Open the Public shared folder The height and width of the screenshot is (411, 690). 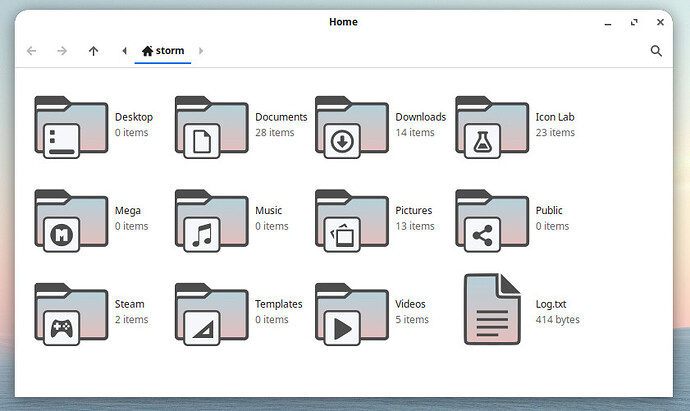pos(491,219)
